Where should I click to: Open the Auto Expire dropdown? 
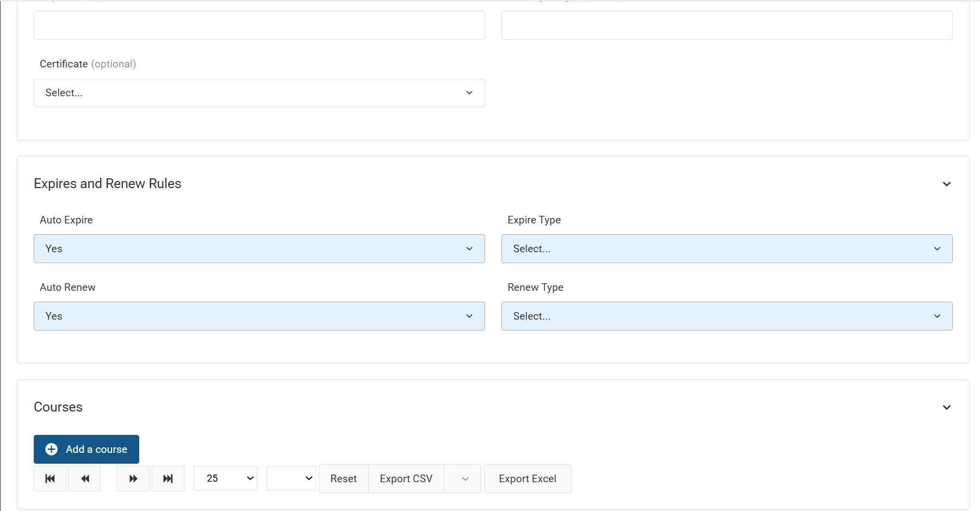coord(259,248)
